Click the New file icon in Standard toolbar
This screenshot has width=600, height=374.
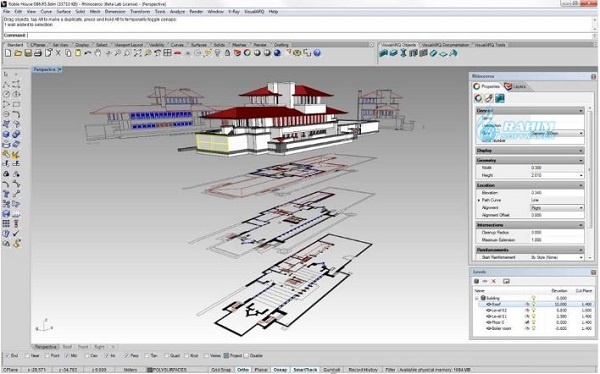coord(8,53)
